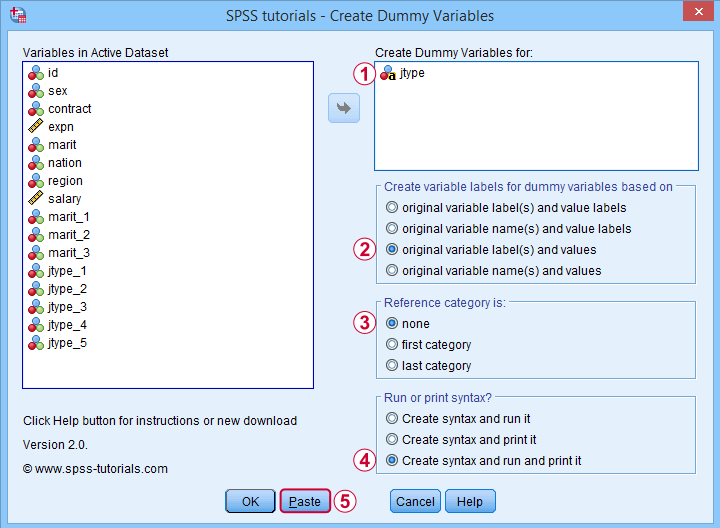Click the string nominal icon next to jtype
720x528 pixels.
pos(388,73)
